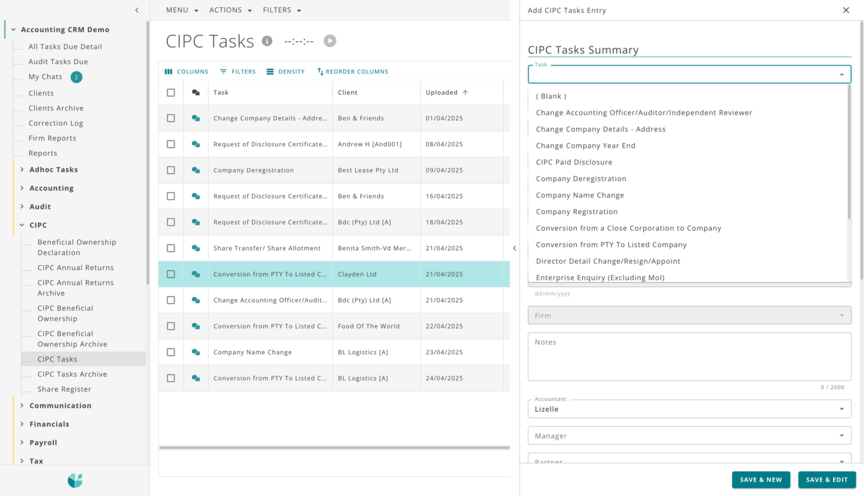Open the Accountant dropdown showing Lizelle
The height and width of the screenshot is (496, 864).
pos(689,409)
